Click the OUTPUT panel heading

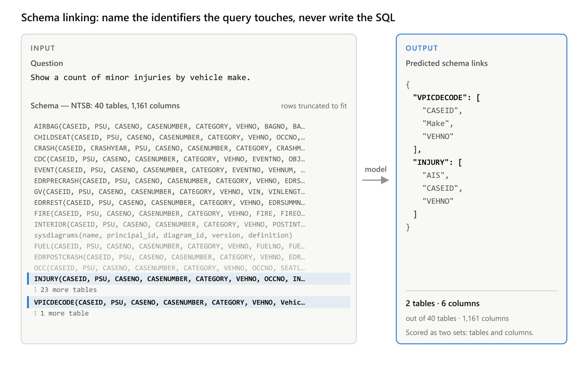[x=422, y=48]
